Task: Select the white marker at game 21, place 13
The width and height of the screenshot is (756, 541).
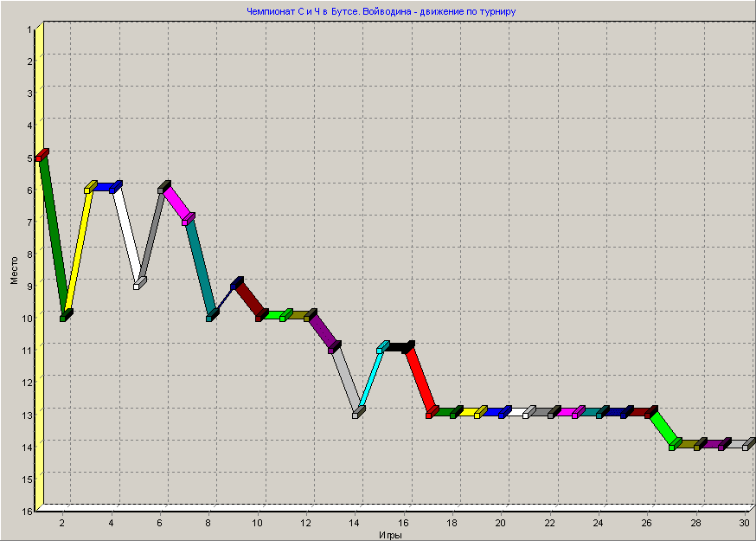Action: click(x=530, y=412)
